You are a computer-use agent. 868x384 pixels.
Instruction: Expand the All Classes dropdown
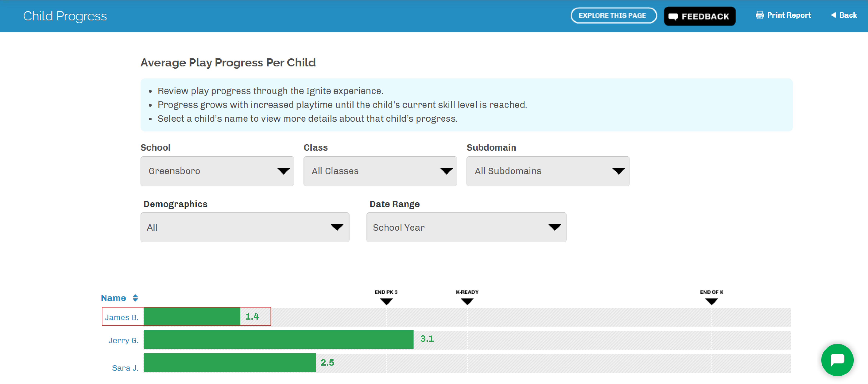click(380, 171)
